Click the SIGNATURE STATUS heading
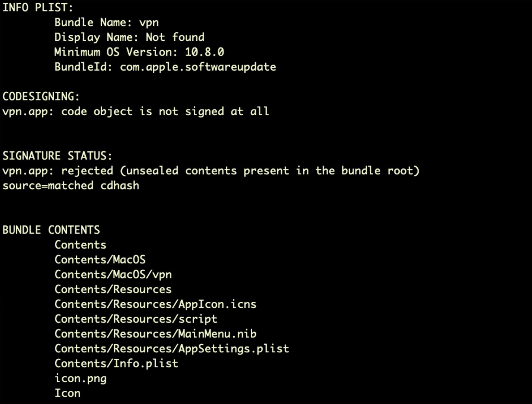The image size is (532, 404). coord(57,156)
